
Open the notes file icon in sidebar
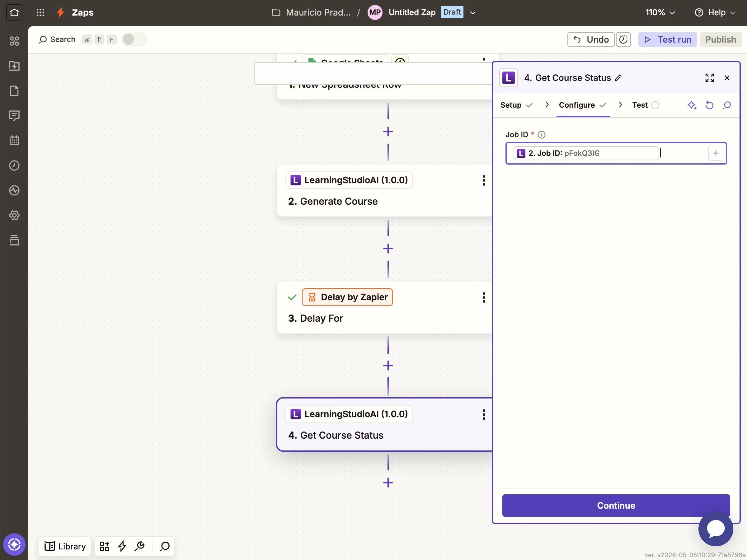click(x=14, y=91)
